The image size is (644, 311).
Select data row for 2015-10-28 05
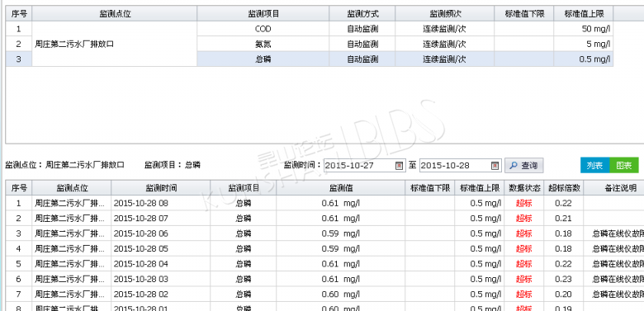pos(324,248)
